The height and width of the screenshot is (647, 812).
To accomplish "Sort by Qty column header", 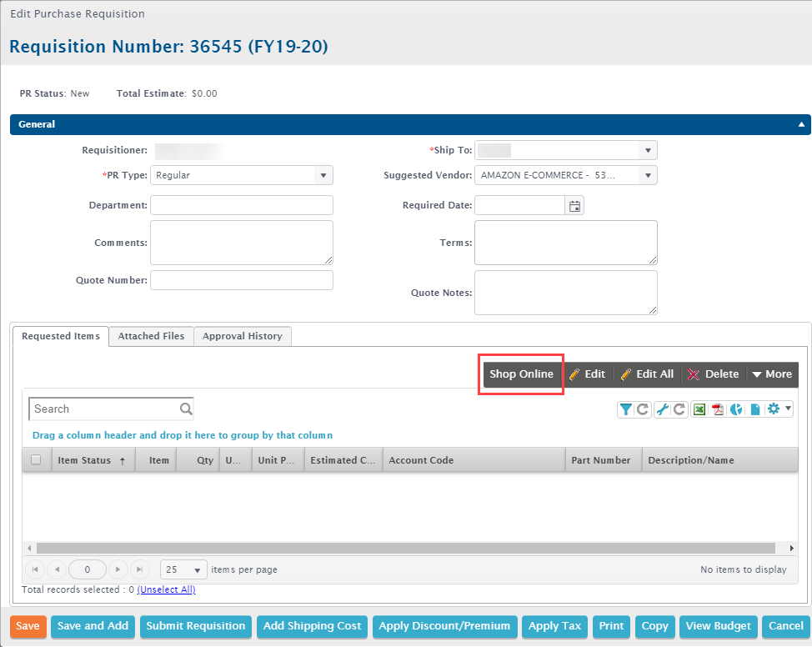I will coord(198,460).
